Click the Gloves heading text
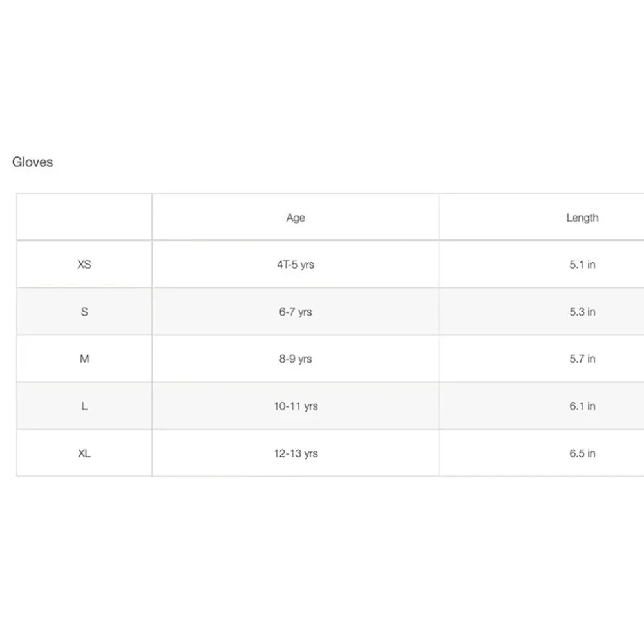 tap(32, 162)
